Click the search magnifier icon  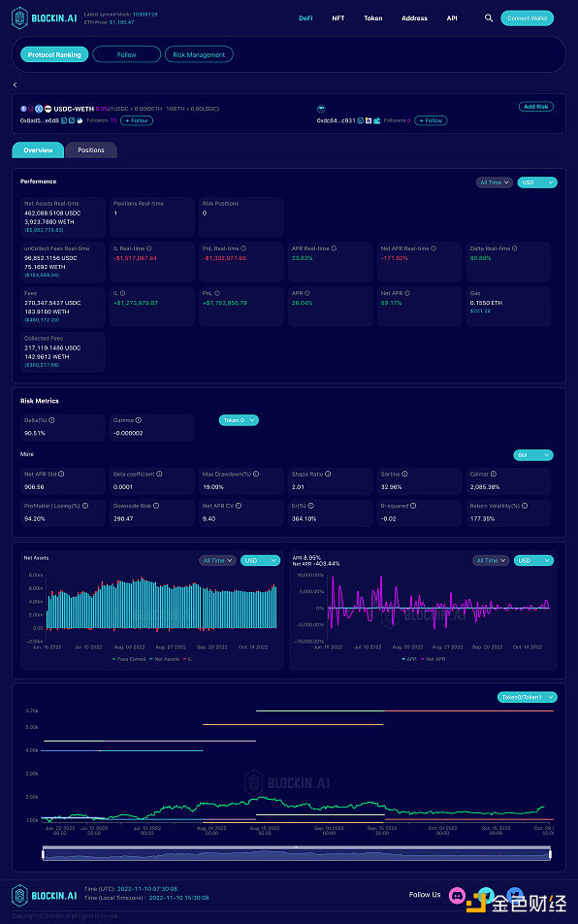click(x=489, y=18)
